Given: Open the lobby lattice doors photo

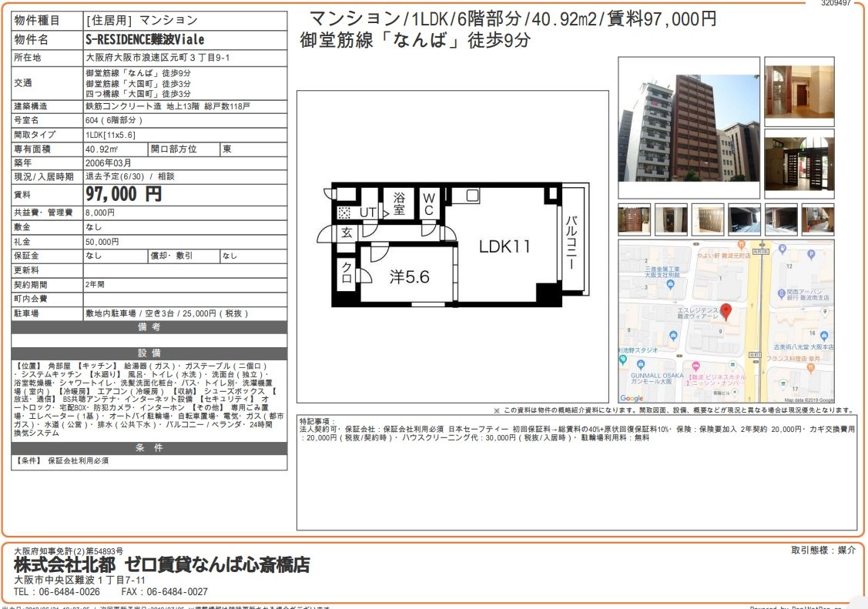Looking at the screenshot, I should tap(799, 164).
